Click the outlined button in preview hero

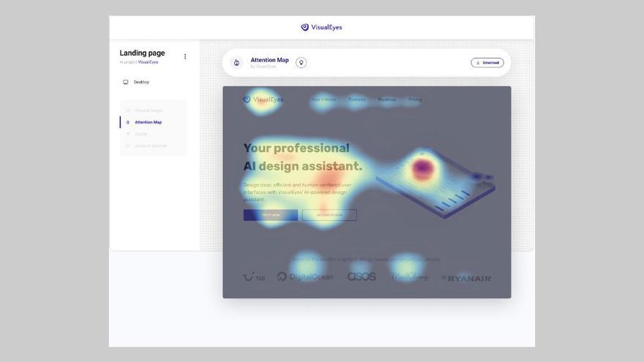329,215
